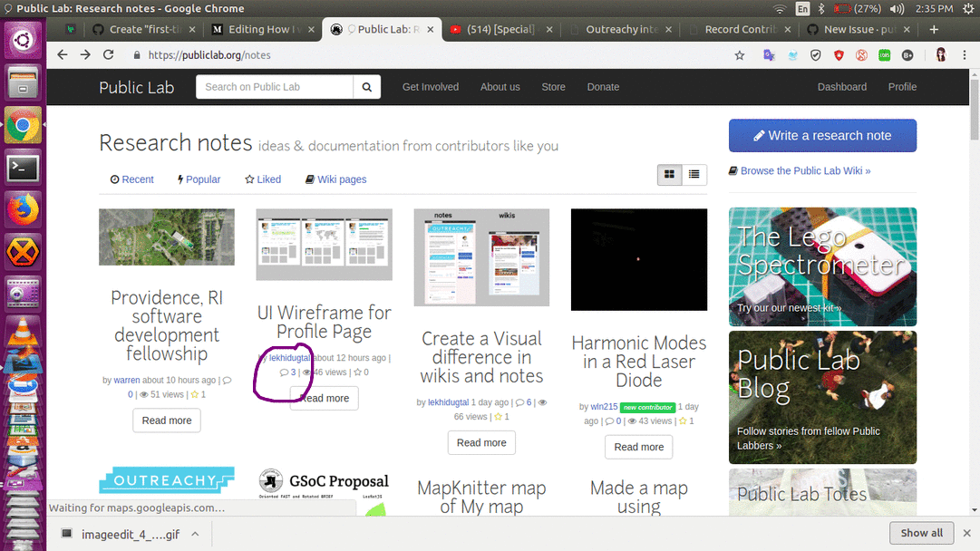
Task: Open the Dashboard link
Action: pyautogui.click(x=842, y=87)
